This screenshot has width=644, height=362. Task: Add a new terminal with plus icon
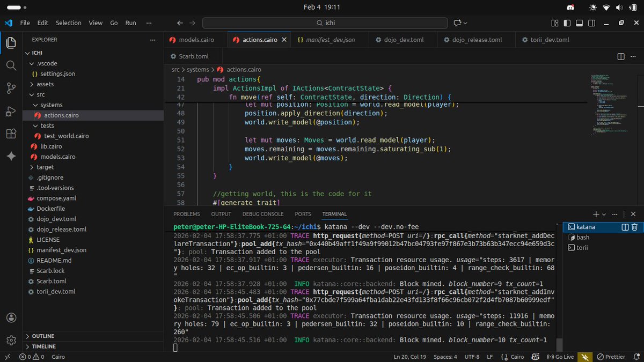coord(595,214)
